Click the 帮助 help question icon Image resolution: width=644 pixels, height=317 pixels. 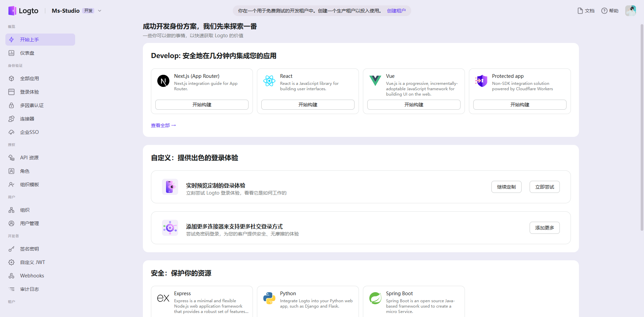pos(604,11)
